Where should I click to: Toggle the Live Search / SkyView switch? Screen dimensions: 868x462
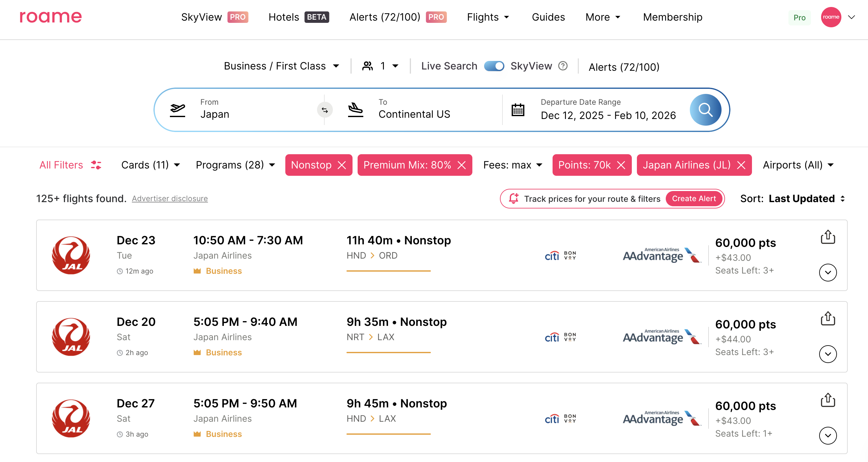(x=494, y=66)
